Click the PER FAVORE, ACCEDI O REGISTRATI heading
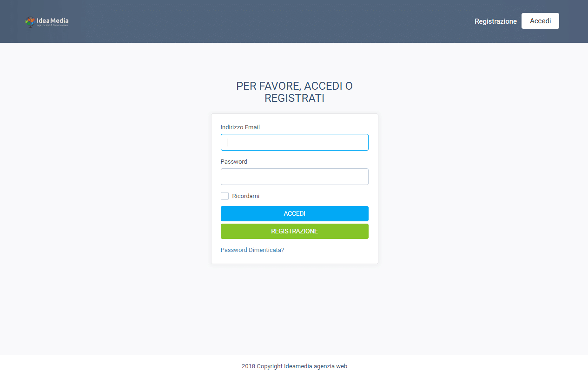Viewport: 588px width, 378px height. tap(295, 92)
